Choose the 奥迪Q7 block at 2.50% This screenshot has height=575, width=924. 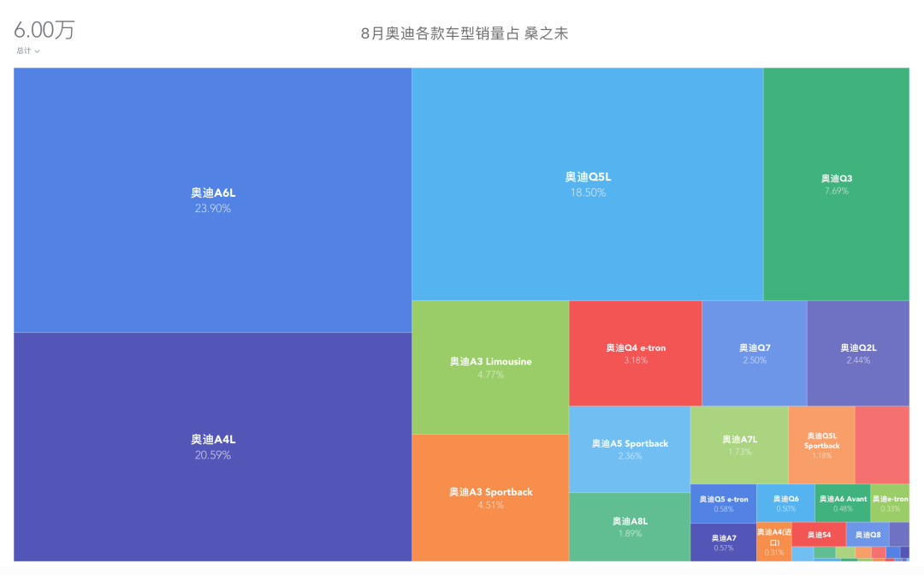point(754,353)
